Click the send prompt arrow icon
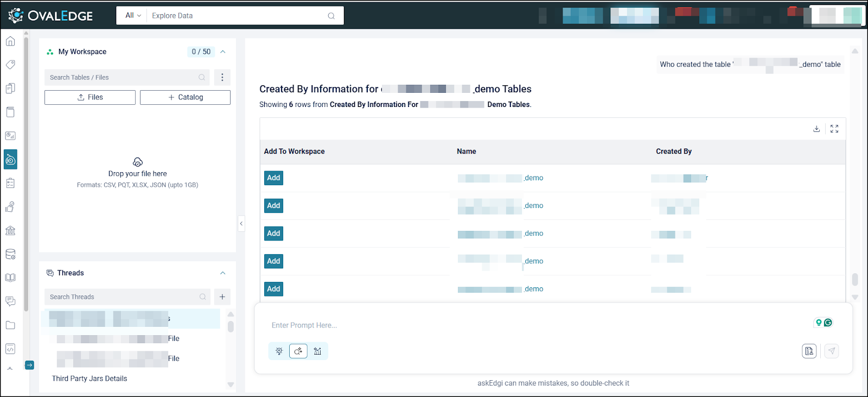868x397 pixels. [832, 351]
